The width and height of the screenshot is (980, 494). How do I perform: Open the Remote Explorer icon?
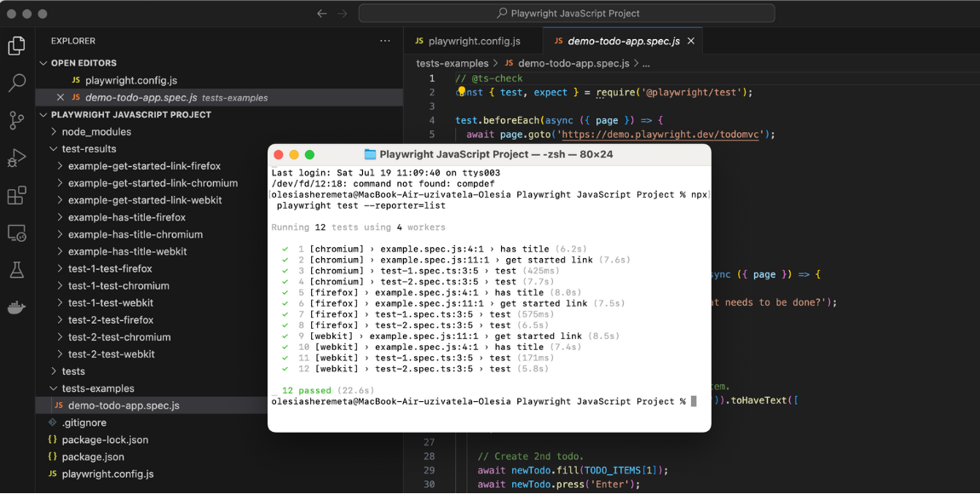pyautogui.click(x=16, y=233)
